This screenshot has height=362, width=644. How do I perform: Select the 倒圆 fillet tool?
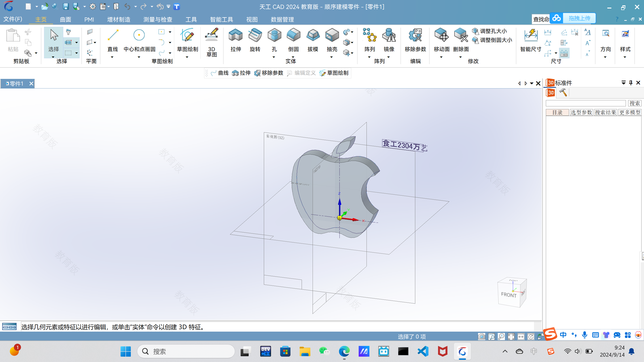point(293,40)
